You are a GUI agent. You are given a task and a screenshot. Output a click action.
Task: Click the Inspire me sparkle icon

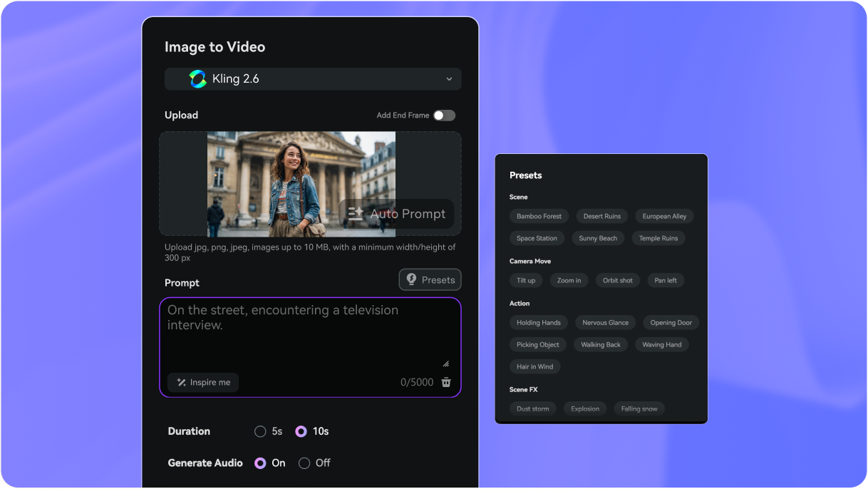click(180, 382)
